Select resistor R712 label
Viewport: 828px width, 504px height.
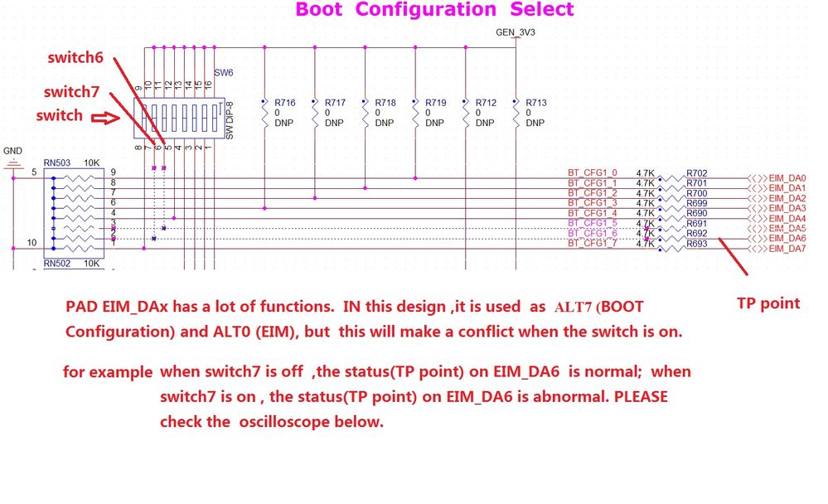coord(486,103)
